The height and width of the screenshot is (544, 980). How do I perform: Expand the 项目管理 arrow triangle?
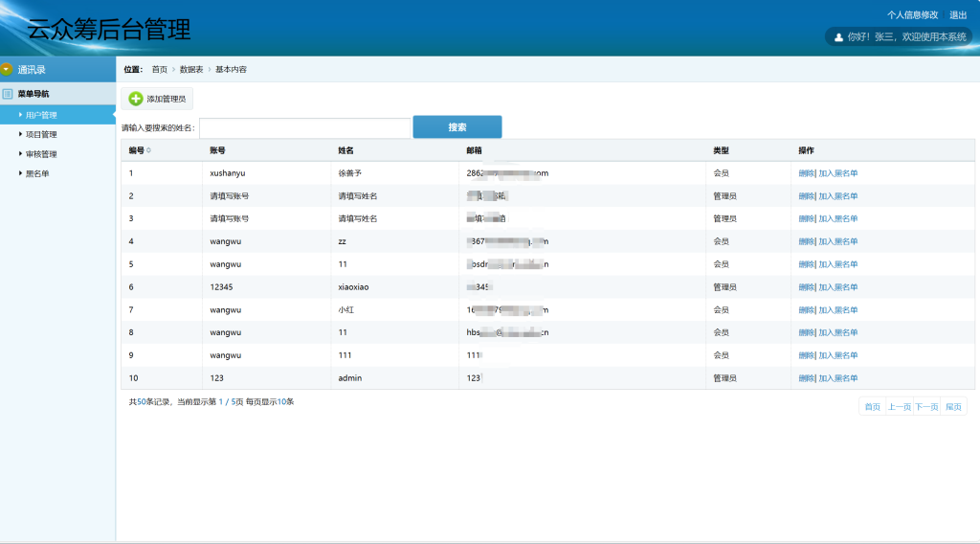tap(21, 134)
